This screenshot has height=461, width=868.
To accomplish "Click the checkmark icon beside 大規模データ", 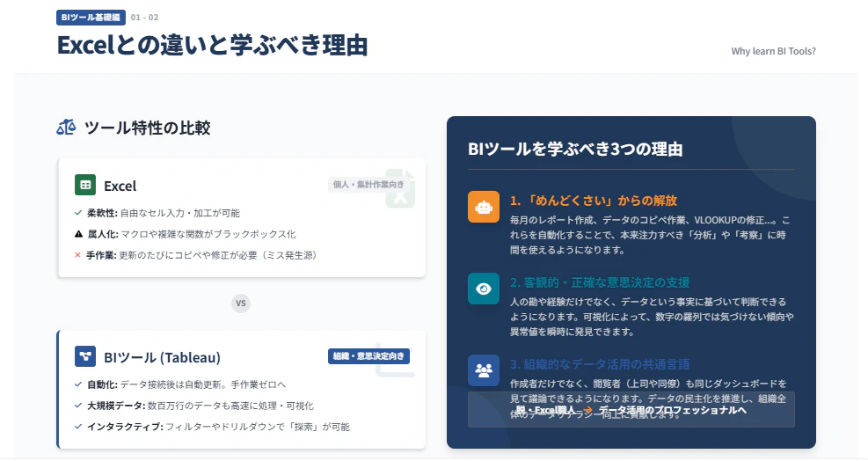I will [78, 405].
